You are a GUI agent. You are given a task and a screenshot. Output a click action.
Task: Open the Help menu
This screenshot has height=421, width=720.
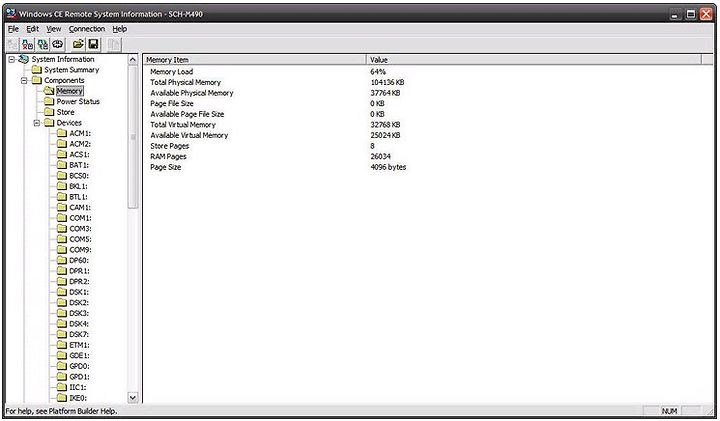(x=119, y=29)
